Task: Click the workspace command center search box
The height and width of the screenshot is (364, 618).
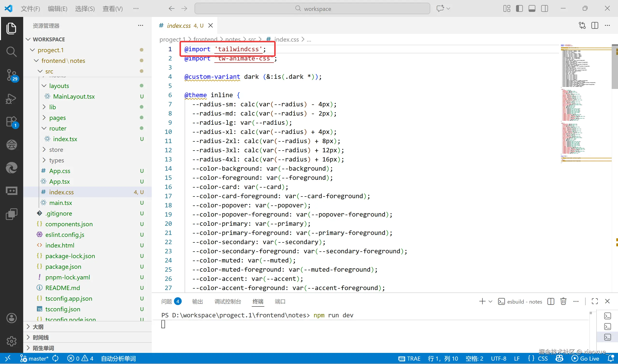Action: click(312, 9)
